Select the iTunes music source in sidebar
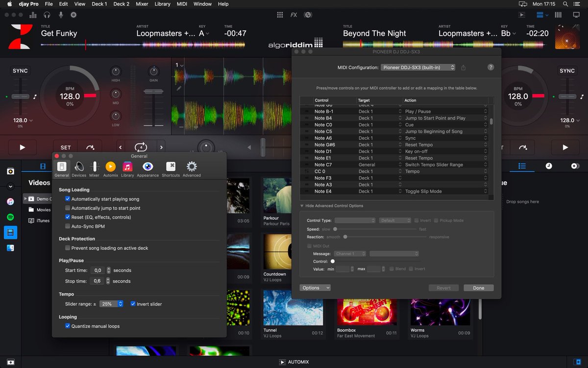The height and width of the screenshot is (368, 588). pos(10,201)
